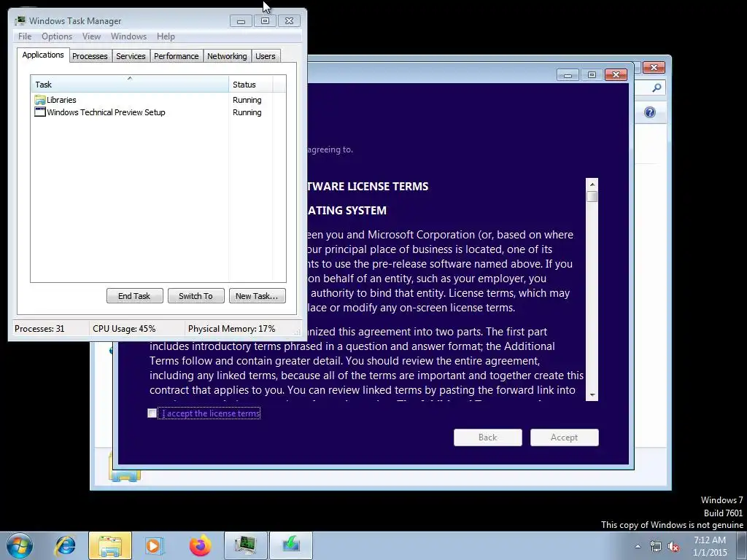Switch to the Networking tab
This screenshot has height=560, width=747.
(228, 56)
